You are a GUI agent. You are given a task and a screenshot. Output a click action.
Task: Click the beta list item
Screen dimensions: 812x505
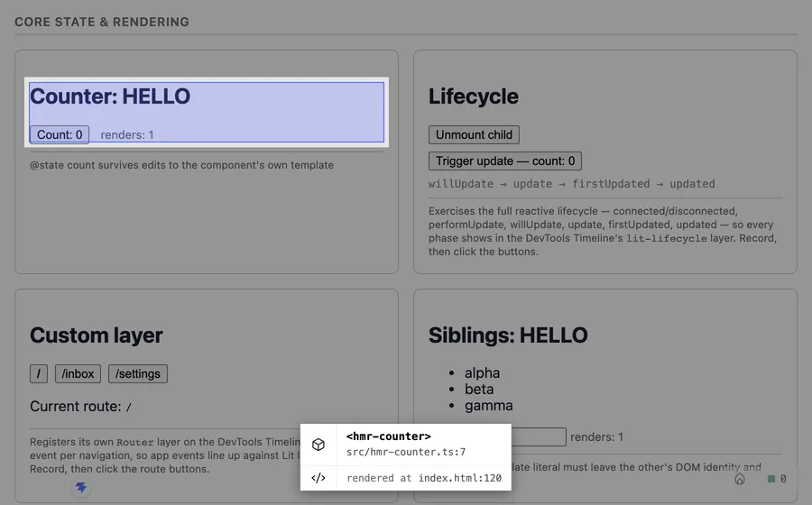(479, 389)
